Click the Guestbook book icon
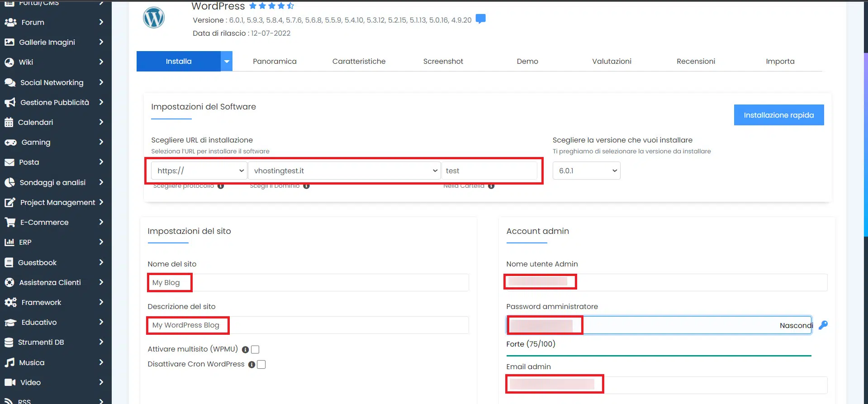The width and height of the screenshot is (868, 404). 9,262
